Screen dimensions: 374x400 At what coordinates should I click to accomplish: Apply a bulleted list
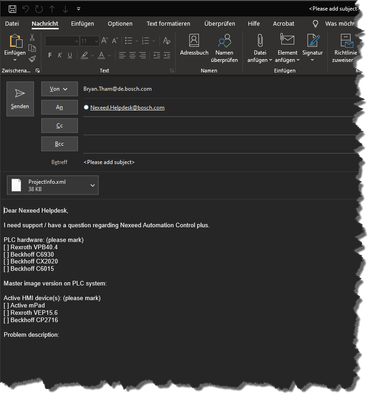128,41
